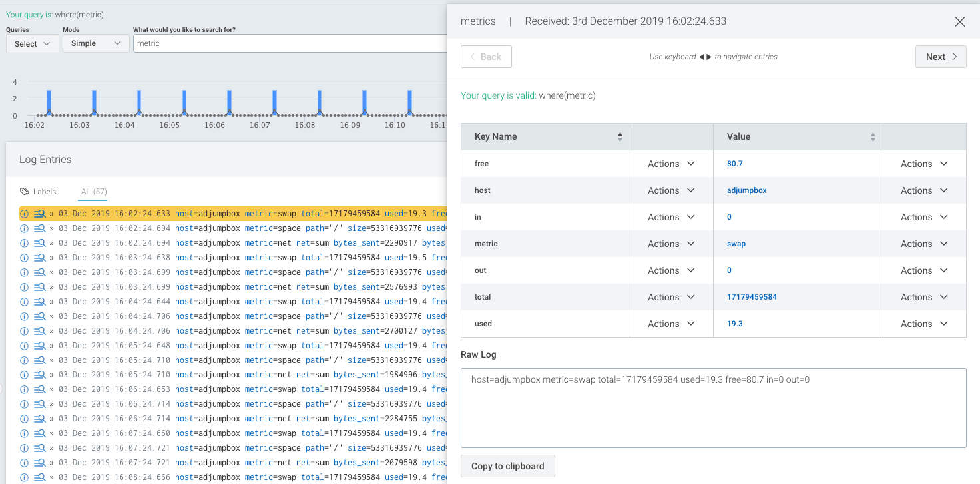Open context view icon for 16:04:24.706 net entry

coord(39,331)
